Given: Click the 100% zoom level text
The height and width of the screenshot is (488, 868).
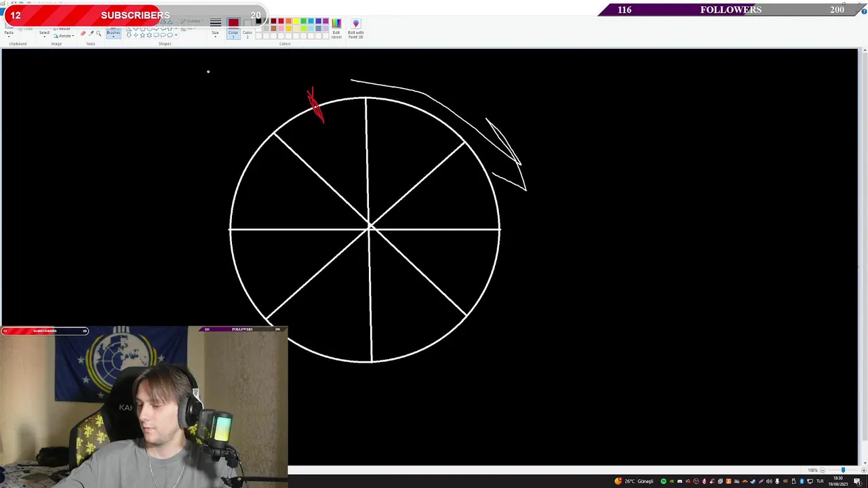Looking at the screenshot, I should click(812, 470).
